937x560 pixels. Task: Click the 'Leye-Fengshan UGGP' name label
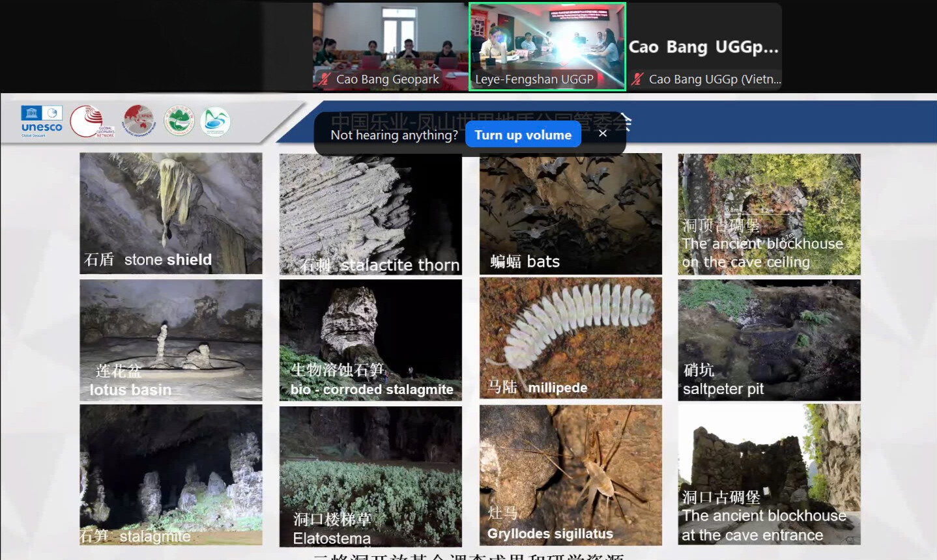pyautogui.click(x=534, y=79)
